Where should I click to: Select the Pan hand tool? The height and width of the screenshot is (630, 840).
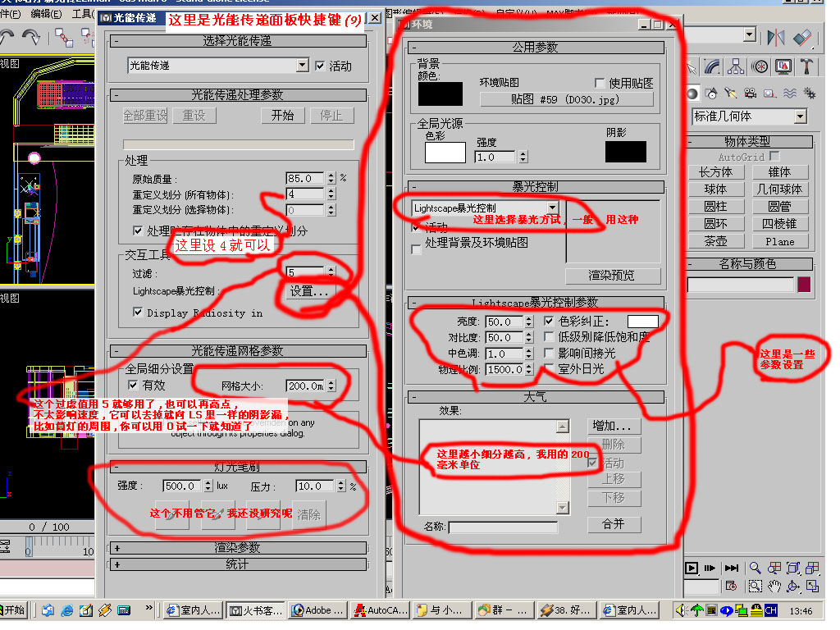click(x=774, y=586)
